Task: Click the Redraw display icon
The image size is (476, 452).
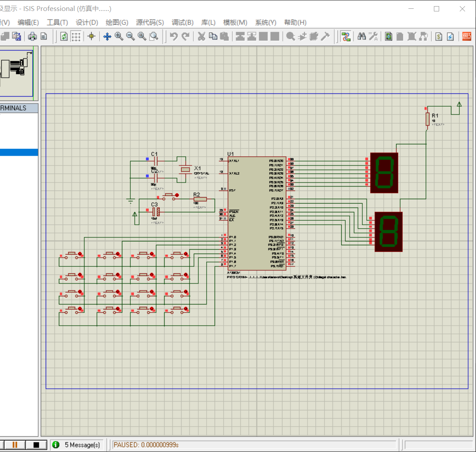Action: (64, 36)
